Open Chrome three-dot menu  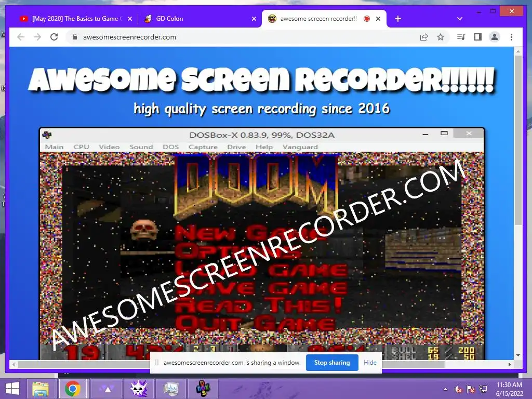point(511,37)
